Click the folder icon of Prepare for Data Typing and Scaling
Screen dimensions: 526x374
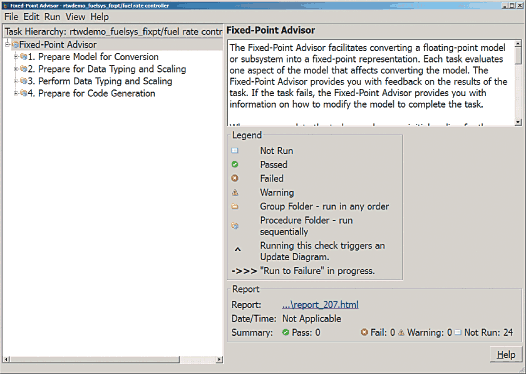pyautogui.click(x=23, y=69)
